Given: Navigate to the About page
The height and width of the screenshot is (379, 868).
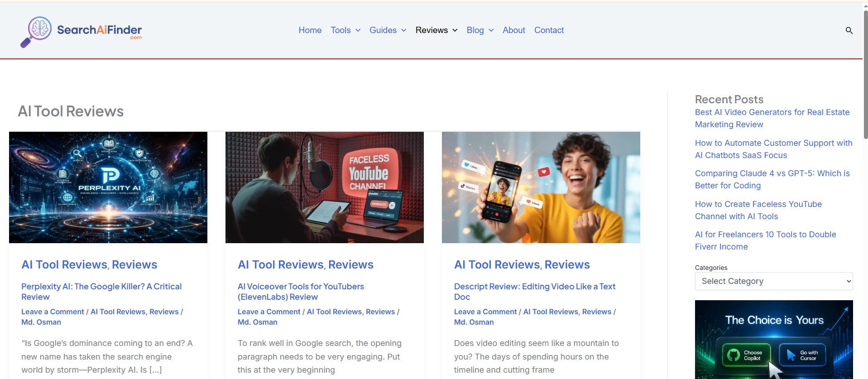Looking at the screenshot, I should click(514, 30).
